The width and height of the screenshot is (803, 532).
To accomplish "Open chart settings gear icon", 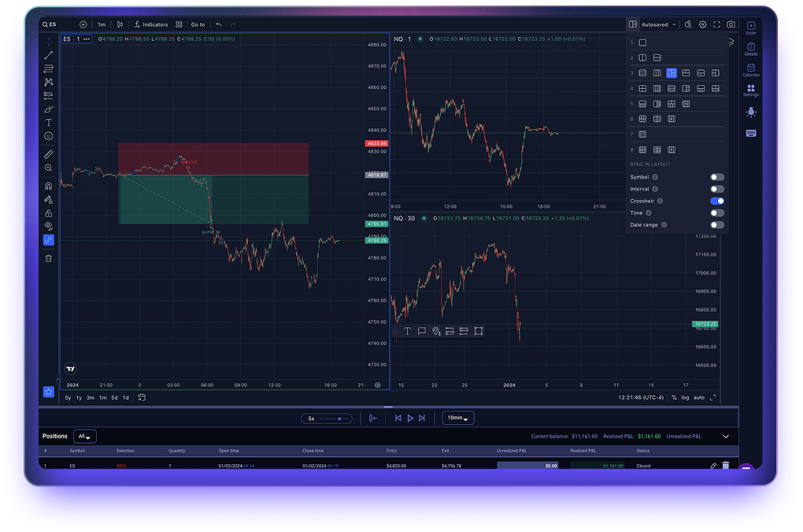I will (x=702, y=24).
